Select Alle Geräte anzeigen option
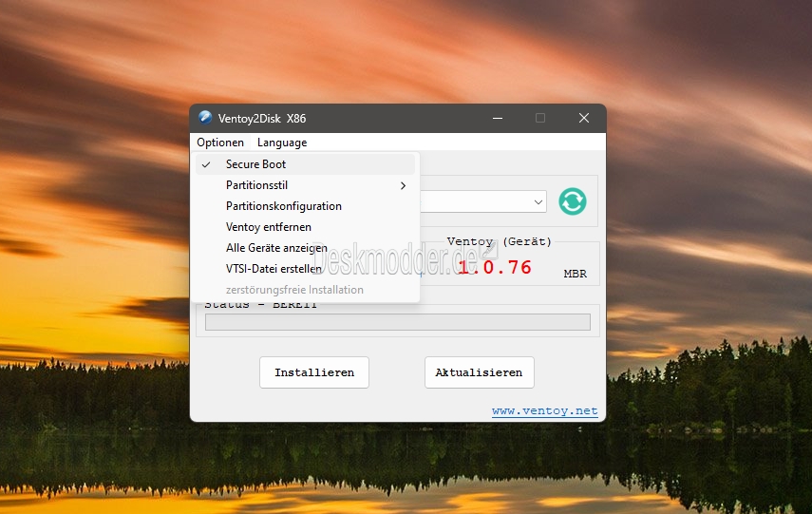 [305, 248]
